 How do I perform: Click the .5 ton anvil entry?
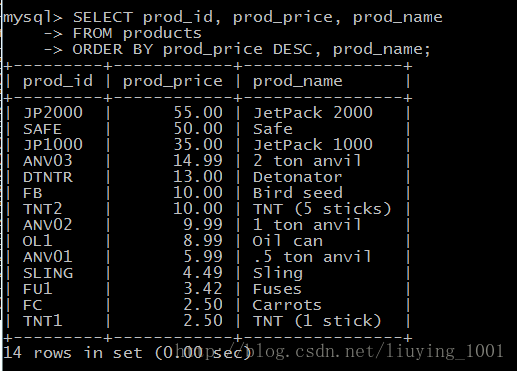point(312,257)
